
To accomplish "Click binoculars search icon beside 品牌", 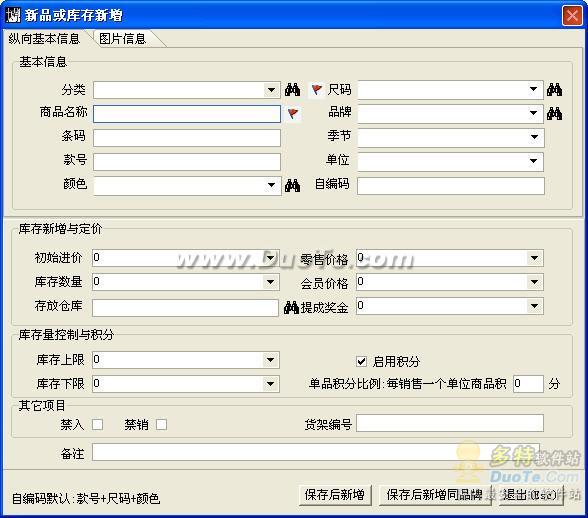I will coord(554,113).
